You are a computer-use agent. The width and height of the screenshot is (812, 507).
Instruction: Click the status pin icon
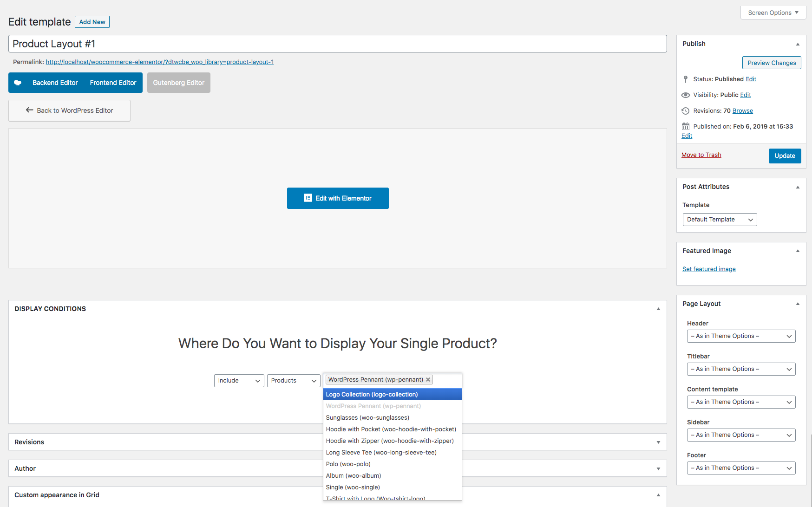pyautogui.click(x=686, y=79)
